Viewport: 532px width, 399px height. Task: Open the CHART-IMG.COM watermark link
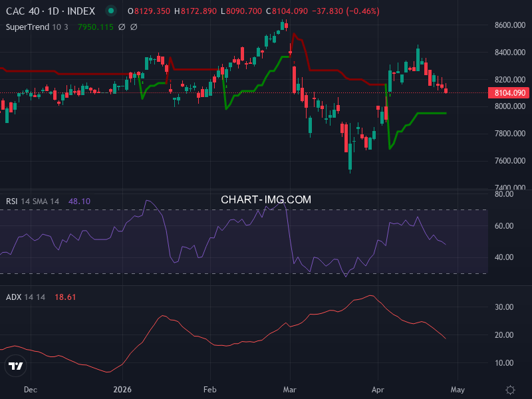tap(266, 199)
